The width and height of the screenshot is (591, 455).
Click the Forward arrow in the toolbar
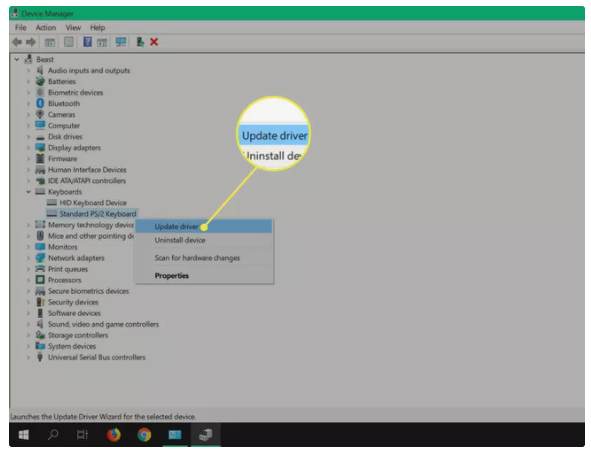pyautogui.click(x=31, y=42)
